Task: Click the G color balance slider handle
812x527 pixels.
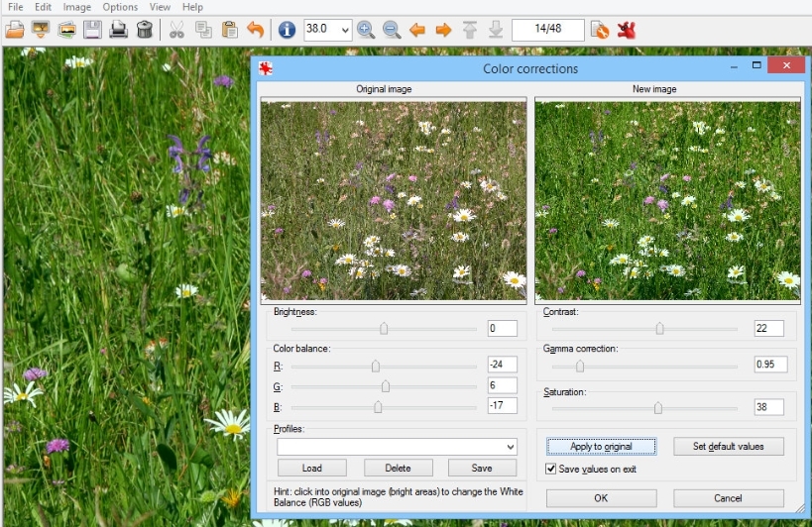Action: pos(386,386)
